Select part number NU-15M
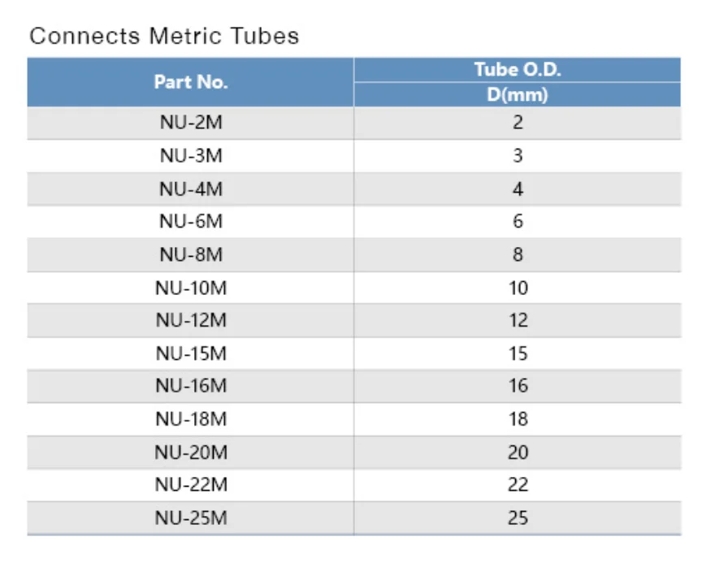The width and height of the screenshot is (728, 572). [x=191, y=353]
